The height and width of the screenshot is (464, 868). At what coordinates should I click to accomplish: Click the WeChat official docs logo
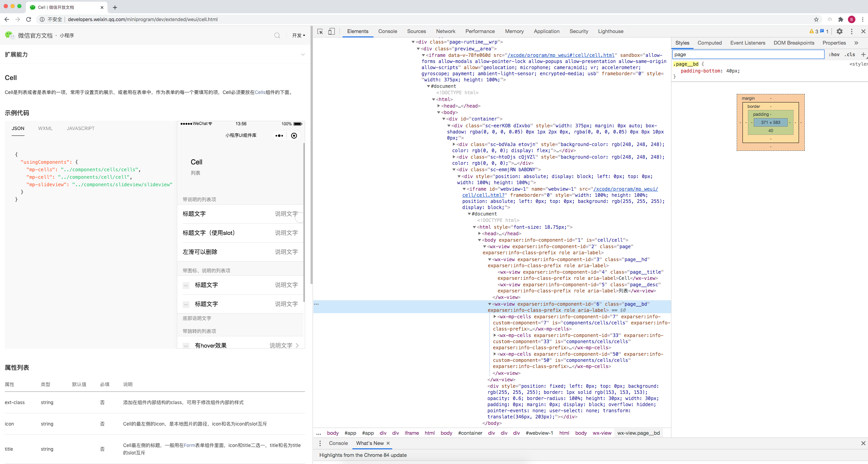pos(9,35)
